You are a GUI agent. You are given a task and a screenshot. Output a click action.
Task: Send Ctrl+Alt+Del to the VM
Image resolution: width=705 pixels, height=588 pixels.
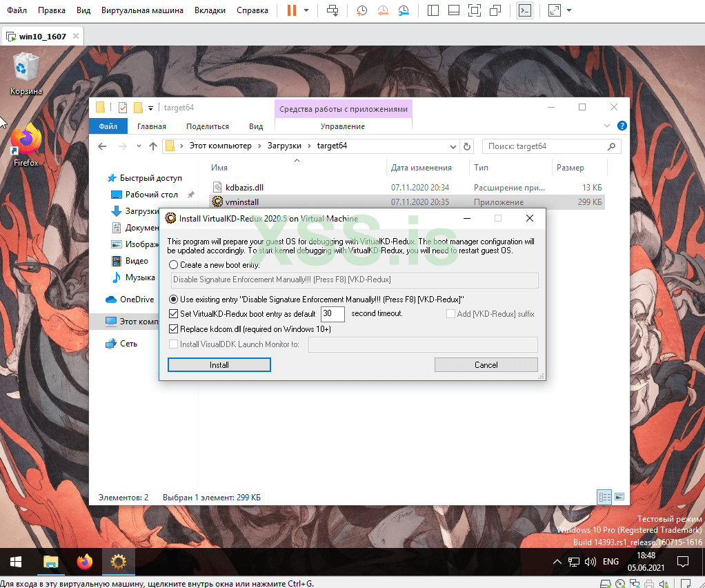coord(332,10)
